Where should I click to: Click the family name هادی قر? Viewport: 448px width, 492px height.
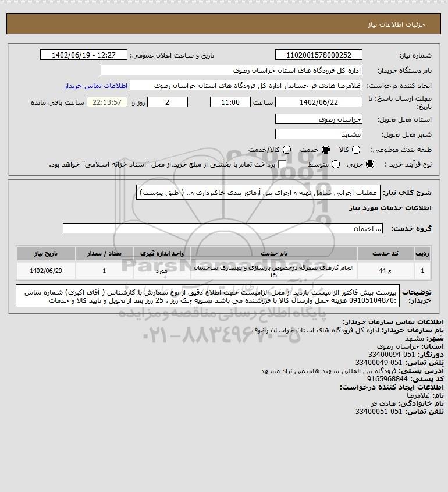(x=383, y=403)
